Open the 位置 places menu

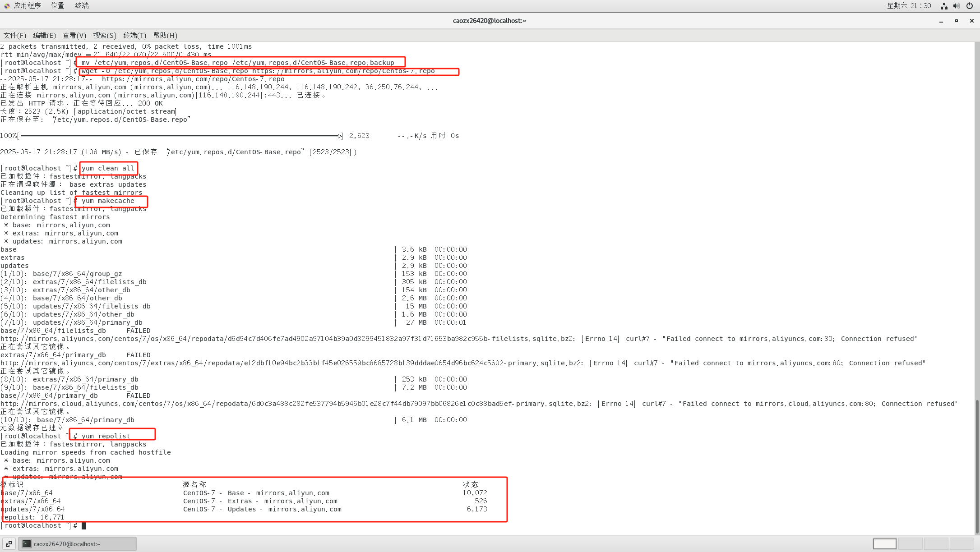pos(57,5)
